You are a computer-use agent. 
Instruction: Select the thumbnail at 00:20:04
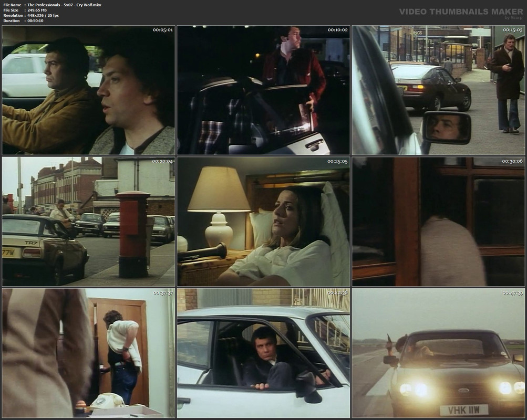88,222
